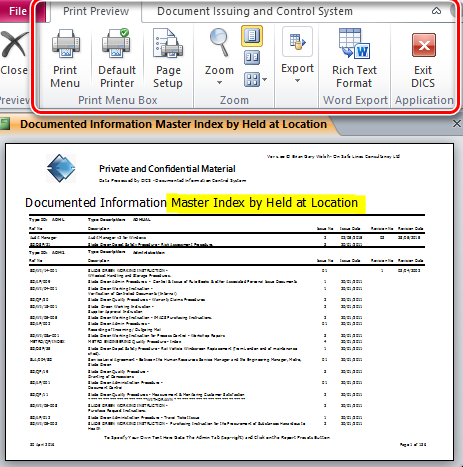The height and width of the screenshot is (467, 463).
Task: Toggle One Page view button
Action: 252,36
